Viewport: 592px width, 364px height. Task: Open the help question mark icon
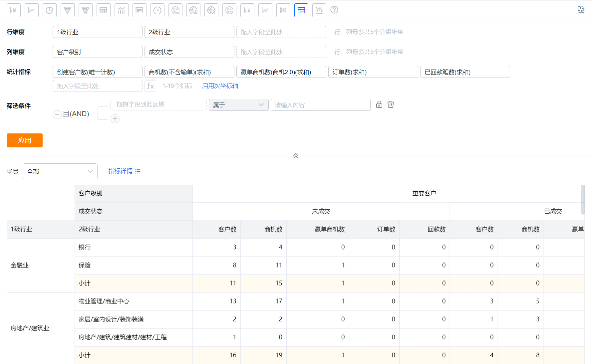[334, 10]
